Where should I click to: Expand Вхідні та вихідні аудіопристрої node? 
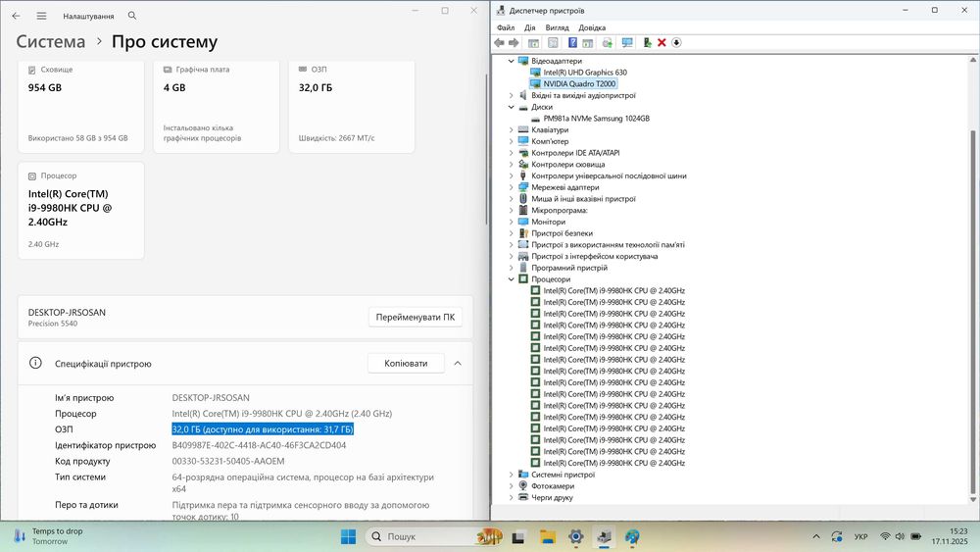click(512, 96)
